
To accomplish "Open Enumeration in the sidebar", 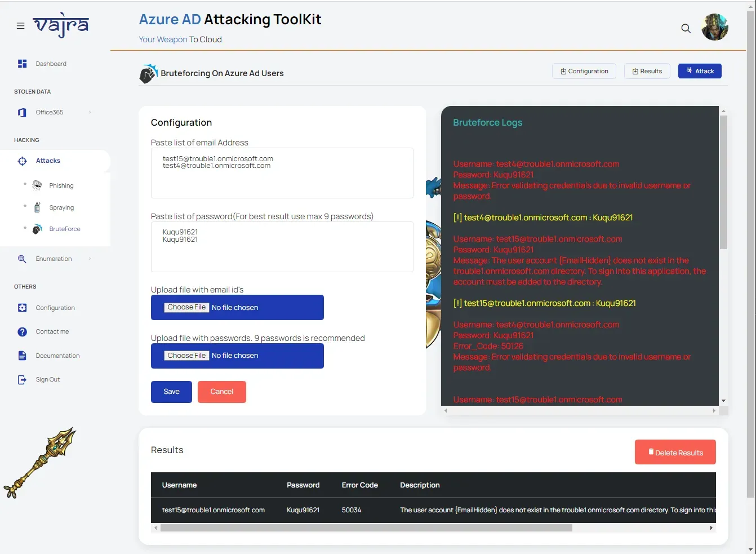I will coord(54,259).
